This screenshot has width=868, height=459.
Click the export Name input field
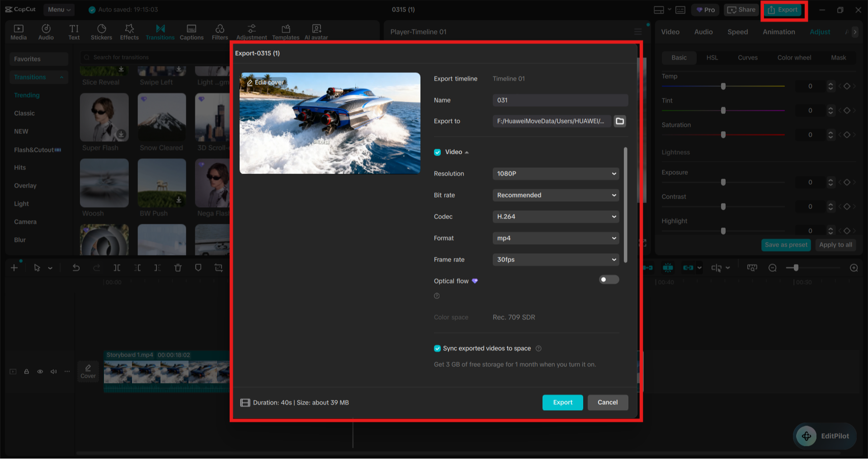(x=560, y=100)
